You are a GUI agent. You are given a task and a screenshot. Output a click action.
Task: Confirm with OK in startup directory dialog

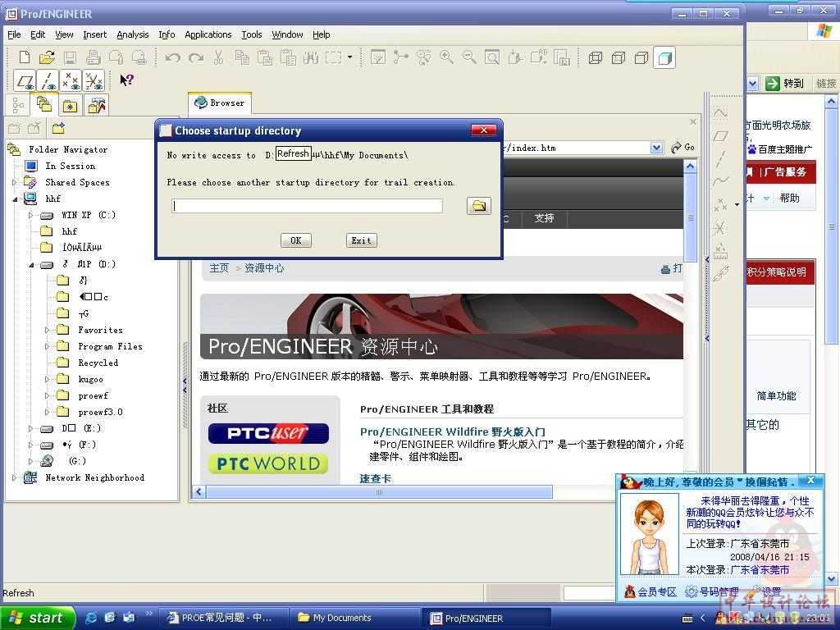tap(295, 240)
